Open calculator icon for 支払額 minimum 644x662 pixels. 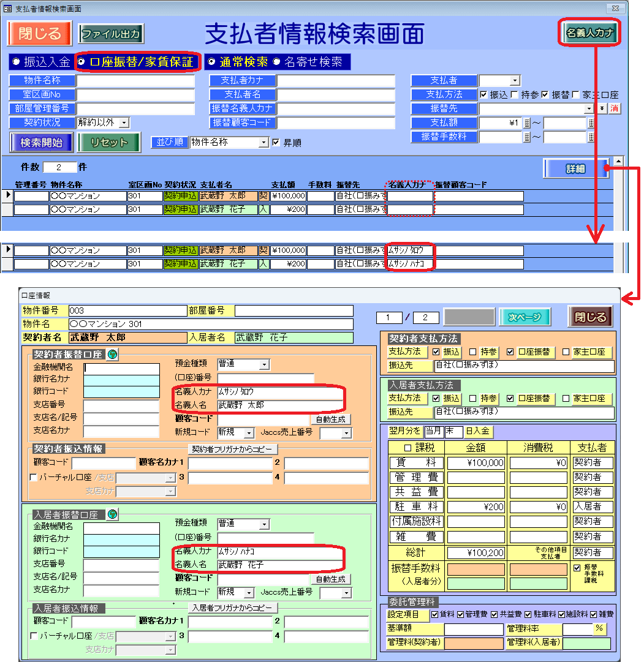pos(527,122)
